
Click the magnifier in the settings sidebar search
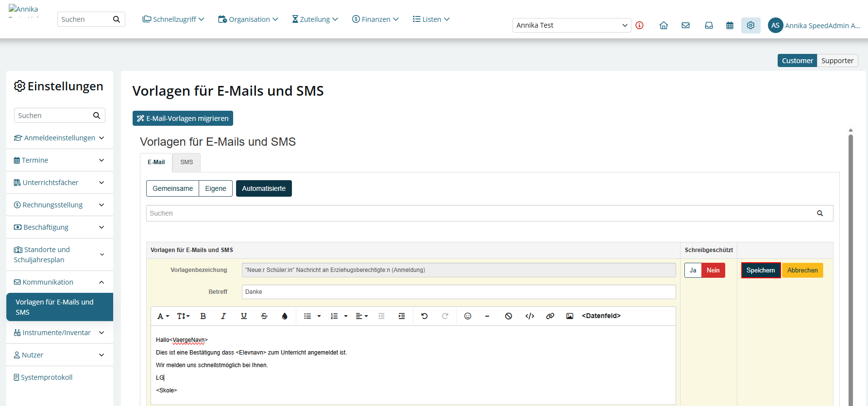pos(97,116)
